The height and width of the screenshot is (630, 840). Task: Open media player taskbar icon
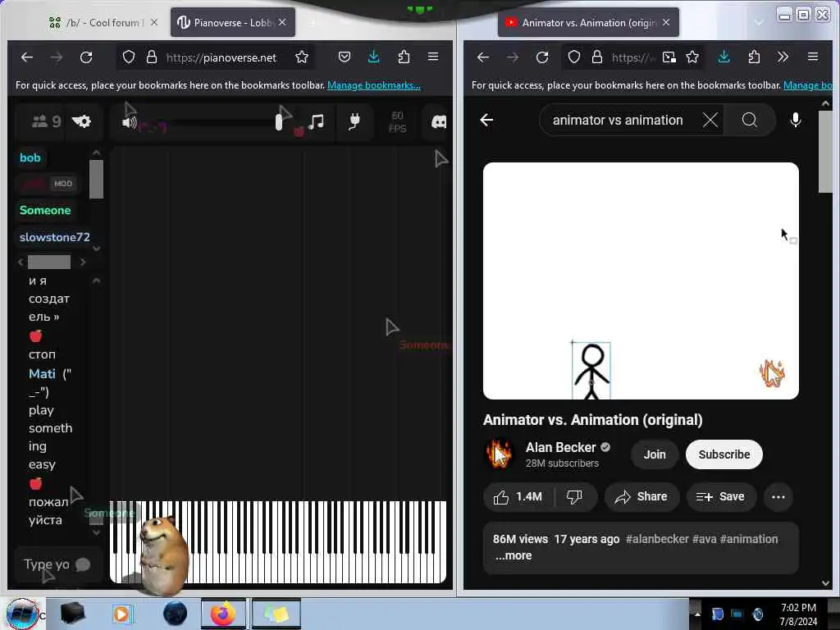click(x=121, y=614)
